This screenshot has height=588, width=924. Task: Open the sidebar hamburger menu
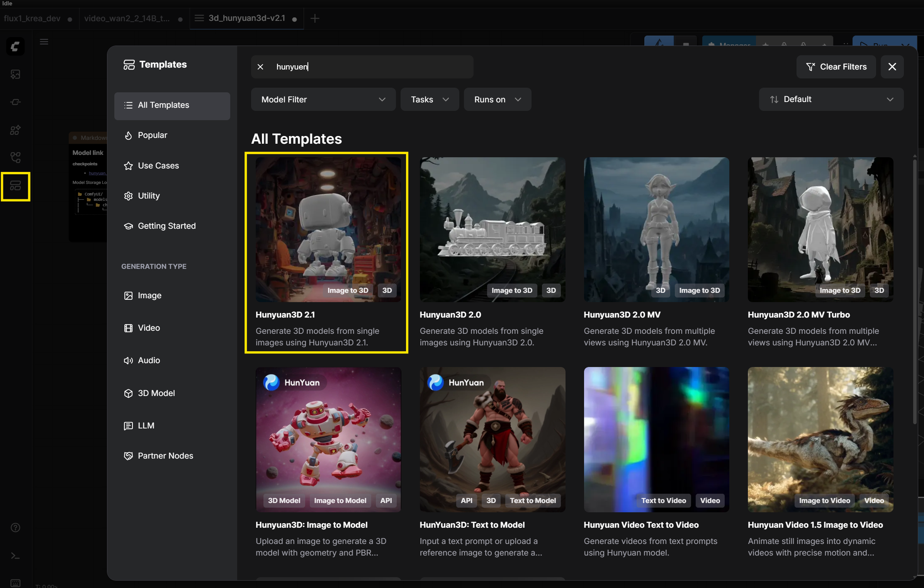44,42
